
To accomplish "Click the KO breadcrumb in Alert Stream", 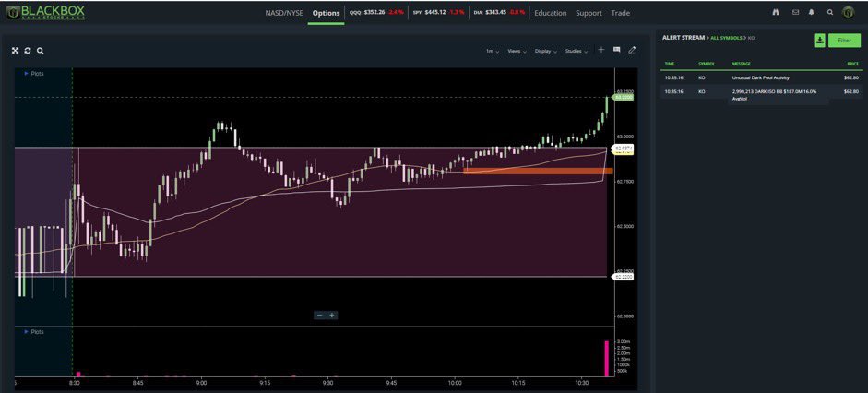I will click(751, 38).
